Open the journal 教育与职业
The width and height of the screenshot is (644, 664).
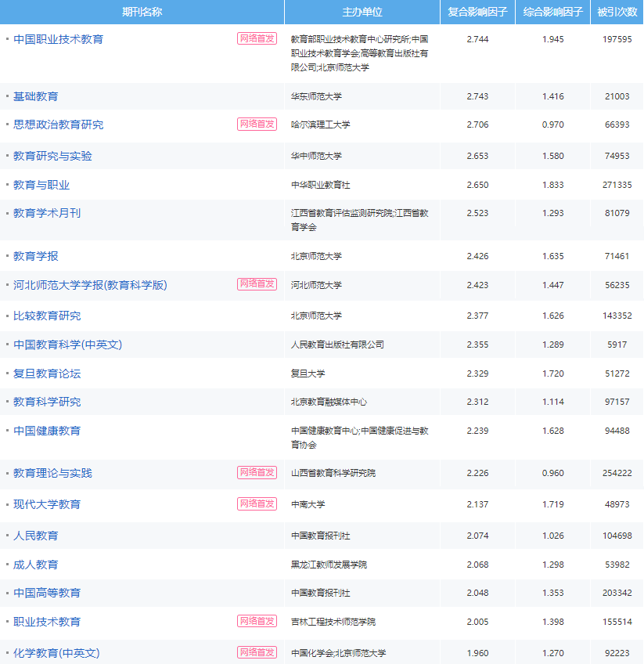41,185
